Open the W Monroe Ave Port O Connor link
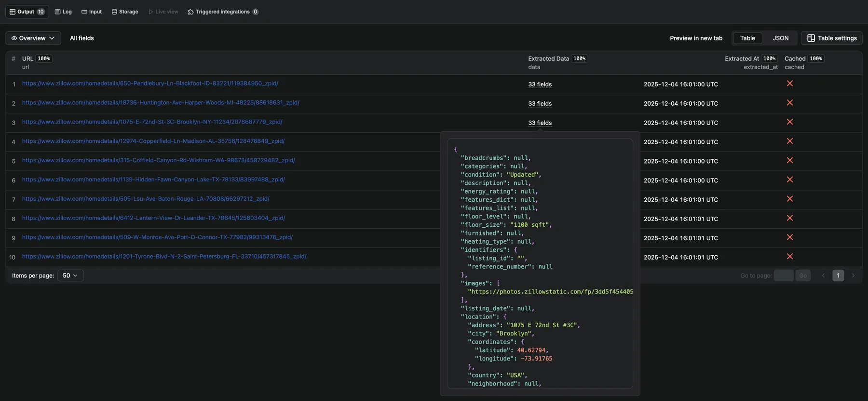This screenshot has width=868, height=401. click(157, 237)
